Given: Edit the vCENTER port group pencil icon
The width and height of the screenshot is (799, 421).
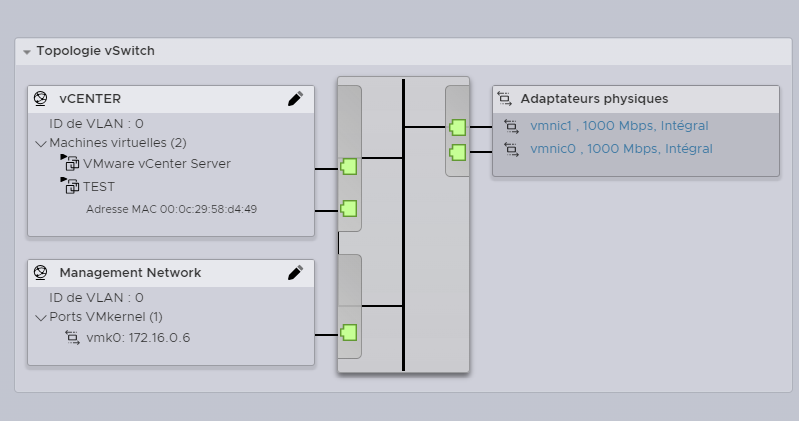Looking at the screenshot, I should click(x=295, y=99).
